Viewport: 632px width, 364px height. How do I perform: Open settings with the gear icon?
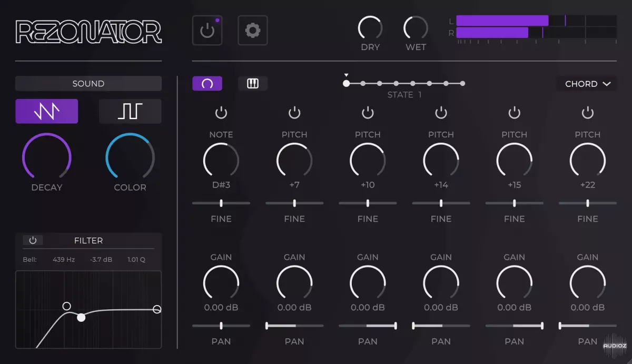point(253,30)
